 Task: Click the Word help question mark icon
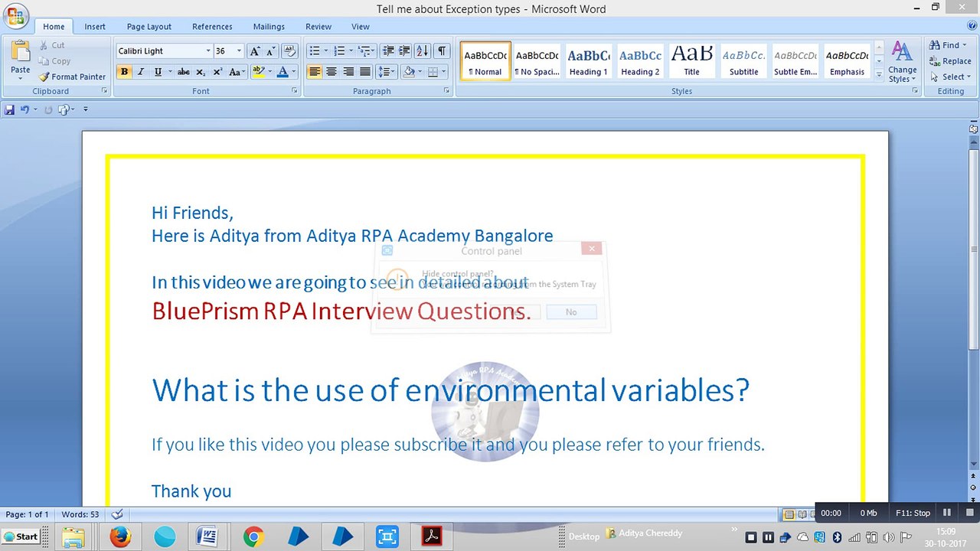[971, 27]
